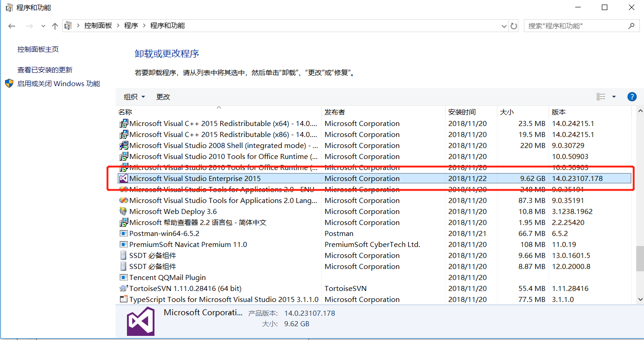The image size is (644, 340).
Task: Click the Microsoft Web Deploy 3.6 icon
Action: [x=123, y=211]
